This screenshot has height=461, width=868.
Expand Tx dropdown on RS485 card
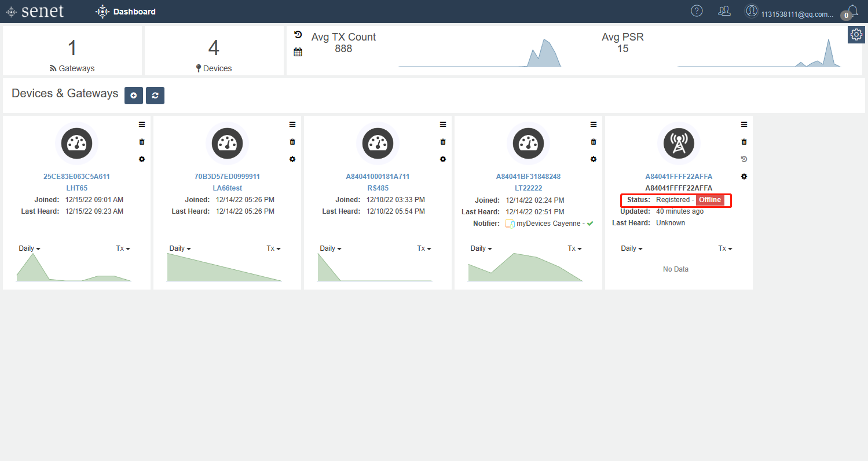(x=424, y=248)
